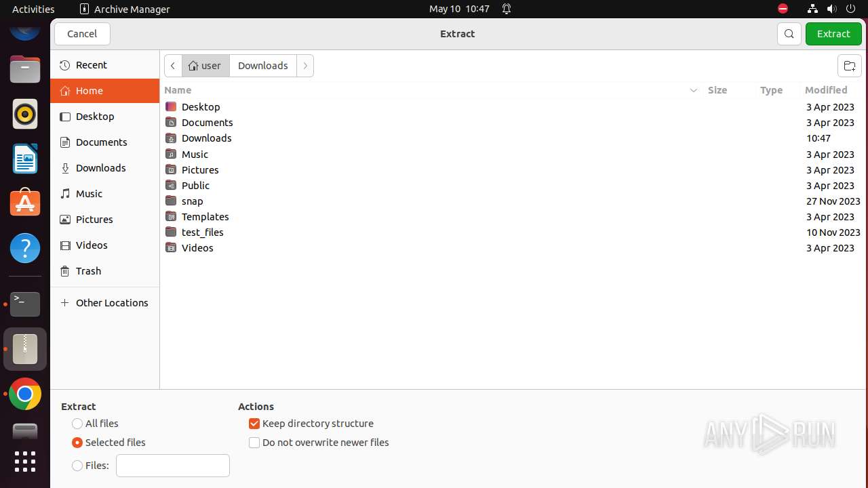The image size is (868, 488).
Task: Select the Public folder row name
Action: click(195, 186)
